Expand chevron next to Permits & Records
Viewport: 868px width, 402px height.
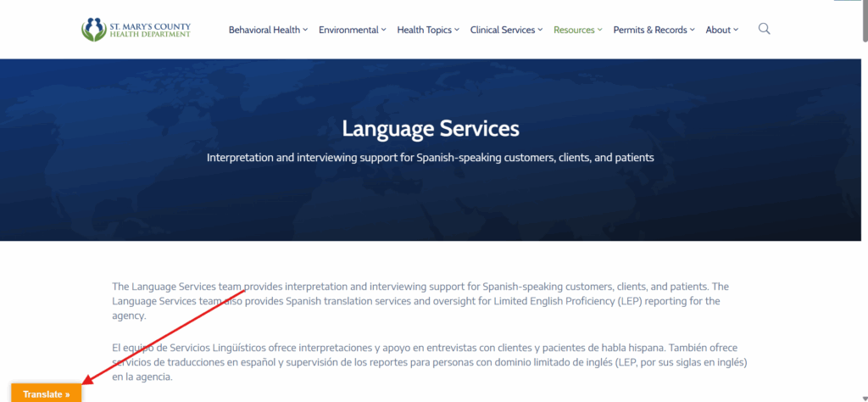click(692, 30)
